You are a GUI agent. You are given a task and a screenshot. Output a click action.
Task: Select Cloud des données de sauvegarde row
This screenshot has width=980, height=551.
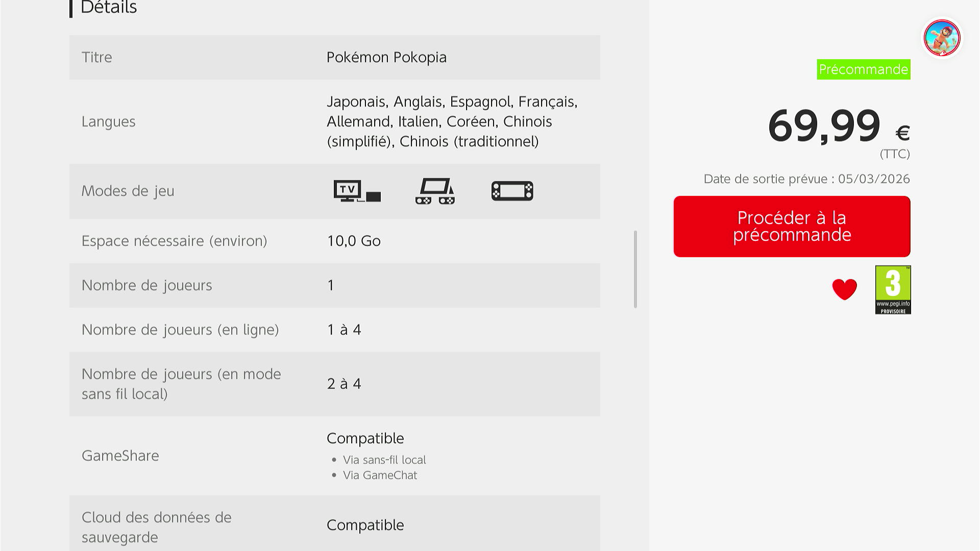coord(334,525)
